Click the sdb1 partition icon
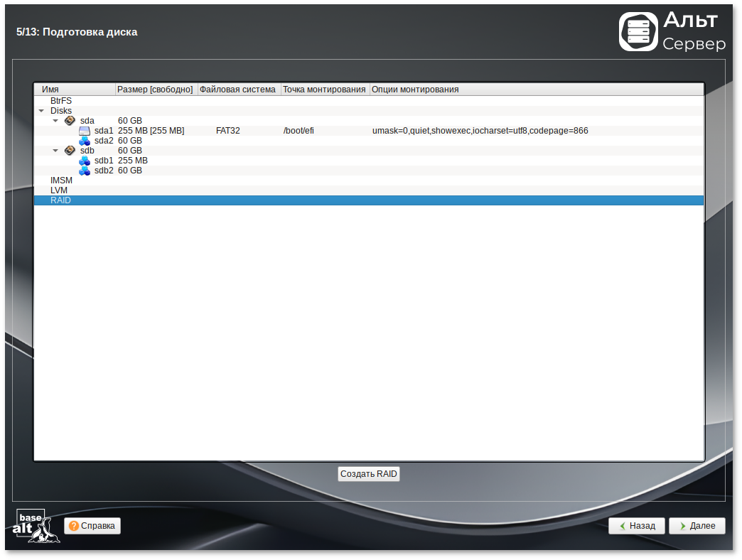The height and width of the screenshot is (560, 742). coord(85,161)
